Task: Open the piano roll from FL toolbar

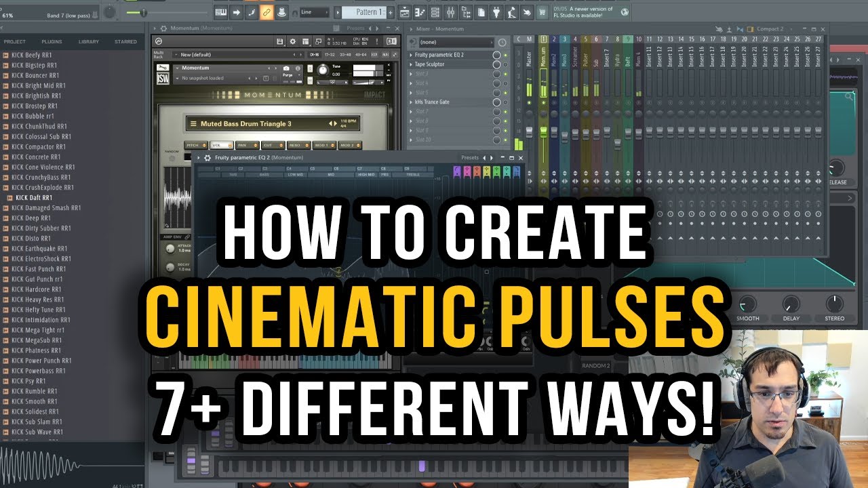Action: tap(420, 12)
